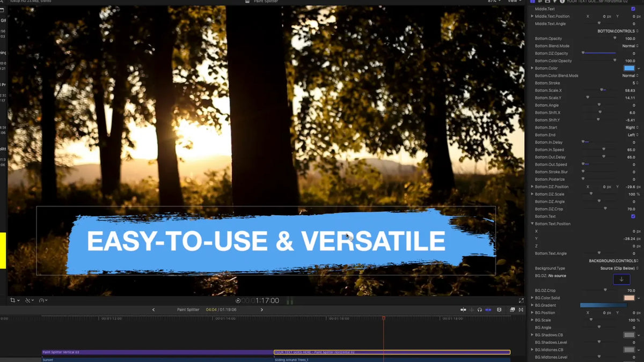This screenshot has height=362, width=644.
Task: Open the Bottom.Blend.Mode Normal dropdown
Action: pos(630,46)
